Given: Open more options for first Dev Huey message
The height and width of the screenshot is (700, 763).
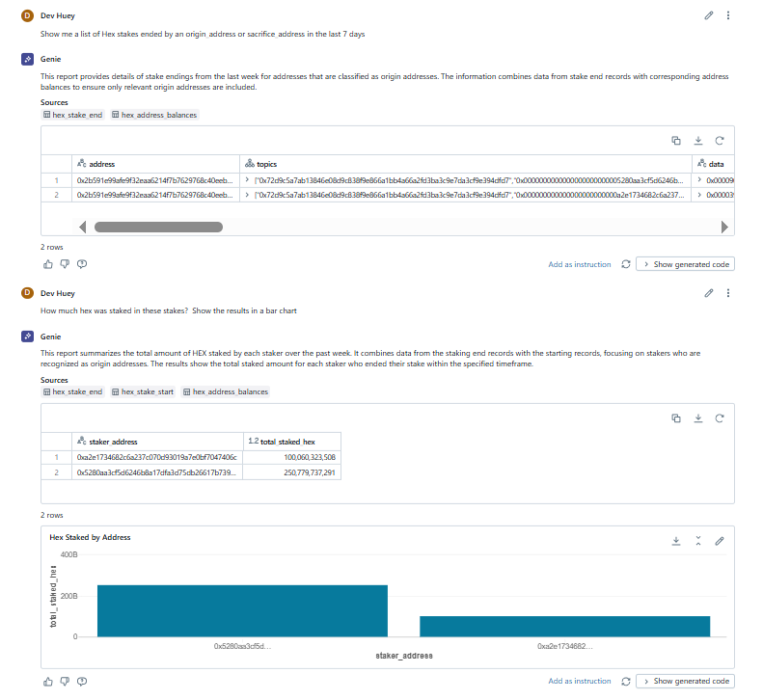Looking at the screenshot, I should [728, 15].
